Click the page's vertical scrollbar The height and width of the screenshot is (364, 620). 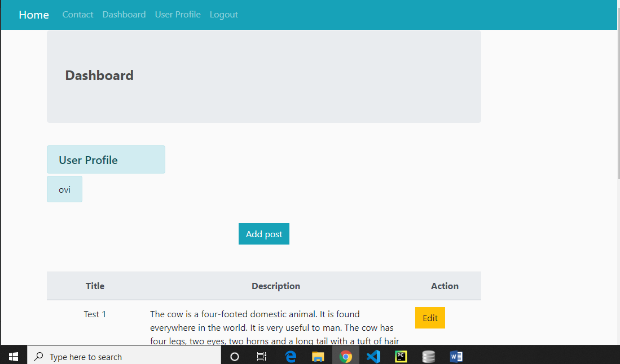click(617, 113)
